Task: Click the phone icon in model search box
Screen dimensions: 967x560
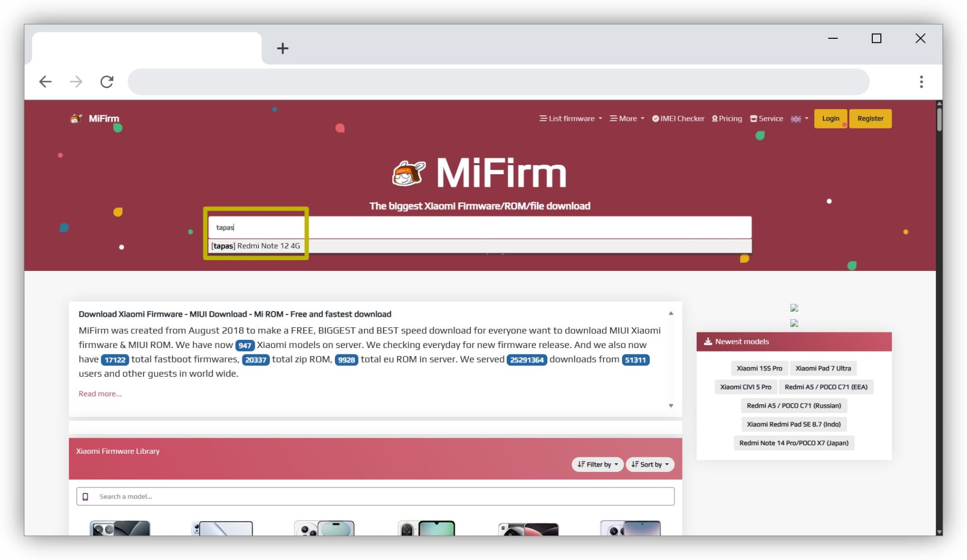Action: 85,497
